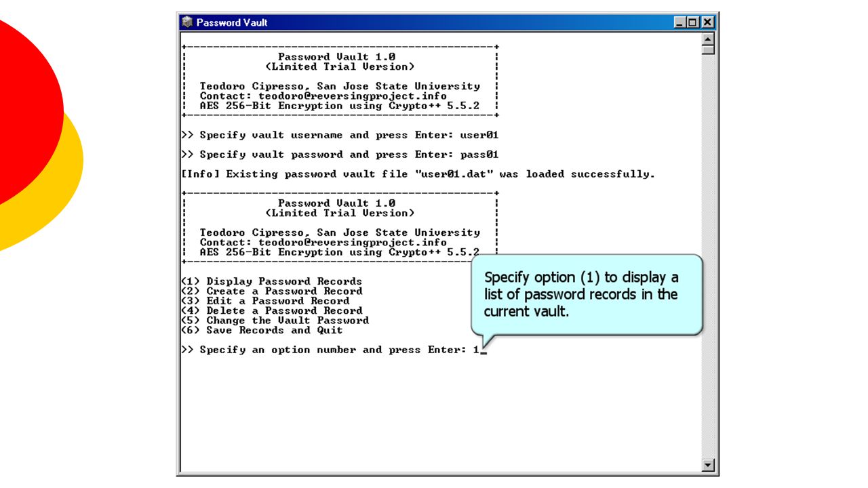This screenshot has height=488, width=868.
Task: Maximize the Password Vault window
Action: (x=692, y=22)
